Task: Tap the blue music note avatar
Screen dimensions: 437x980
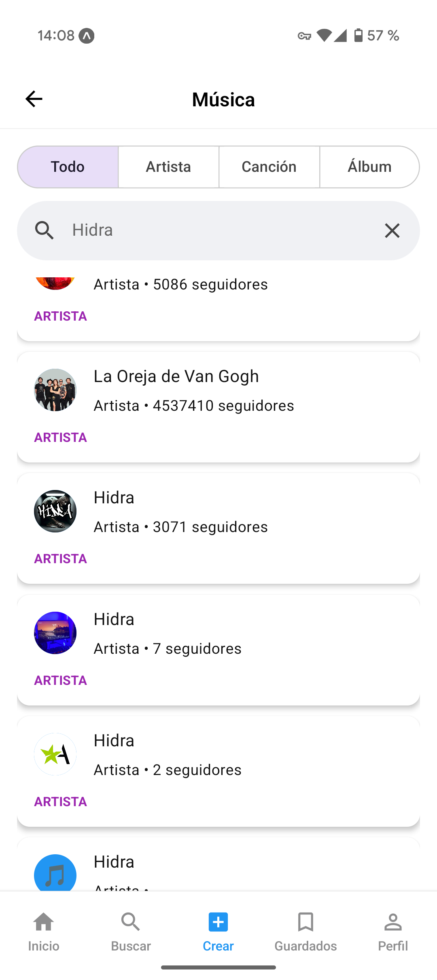Action: point(55,872)
